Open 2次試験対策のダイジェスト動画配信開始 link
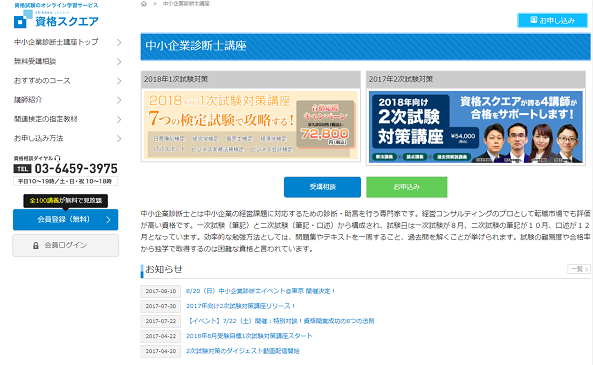Image resolution: width=593 pixels, height=365 pixels. pos(242,351)
